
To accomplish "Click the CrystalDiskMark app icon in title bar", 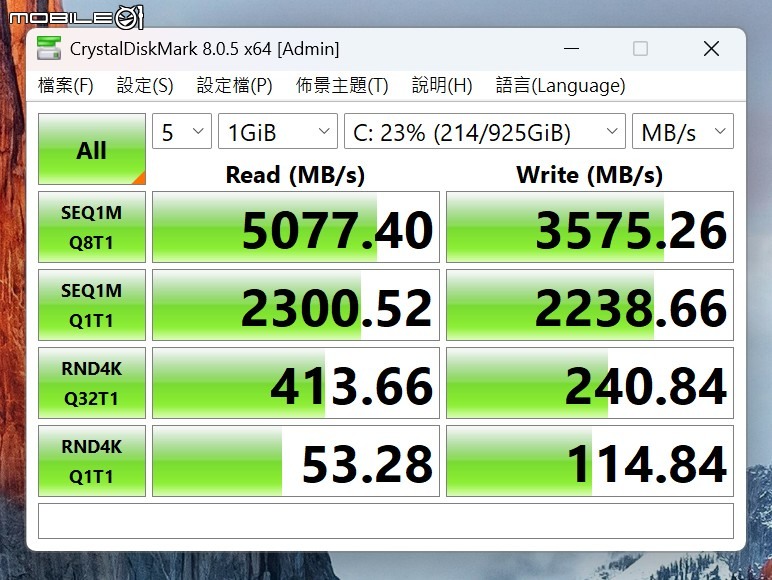I will coord(49,48).
